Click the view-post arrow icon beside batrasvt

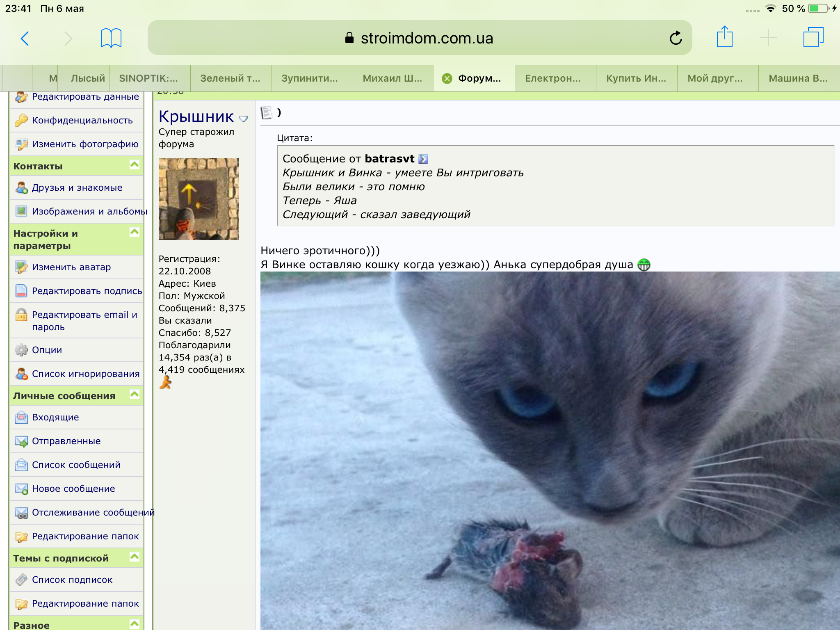click(423, 159)
